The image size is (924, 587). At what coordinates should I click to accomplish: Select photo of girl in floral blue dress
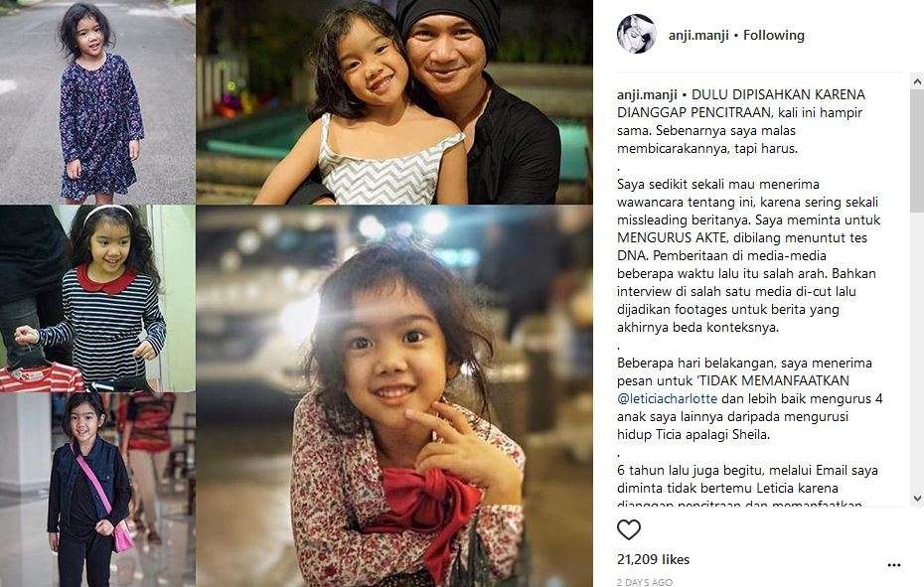tap(97, 102)
